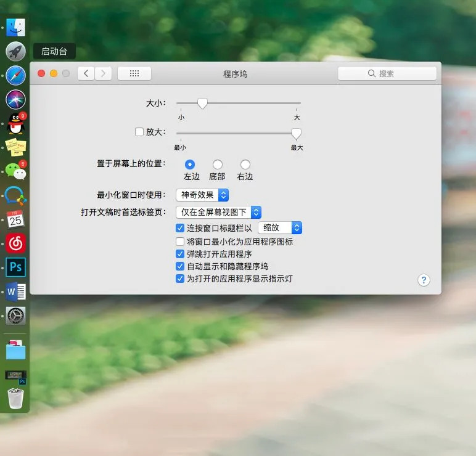Enable the 放大 magnification checkbox

[139, 132]
